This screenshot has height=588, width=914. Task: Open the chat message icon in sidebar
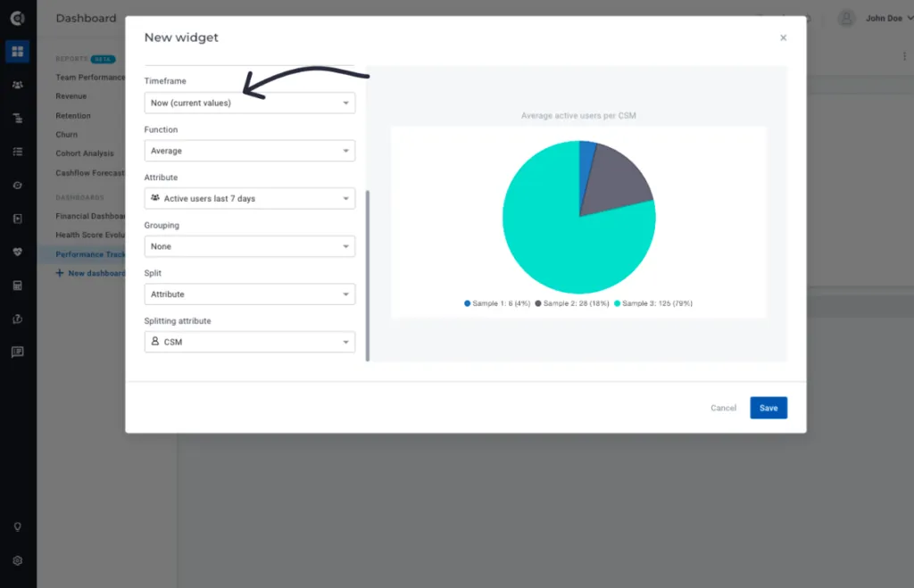coord(18,352)
